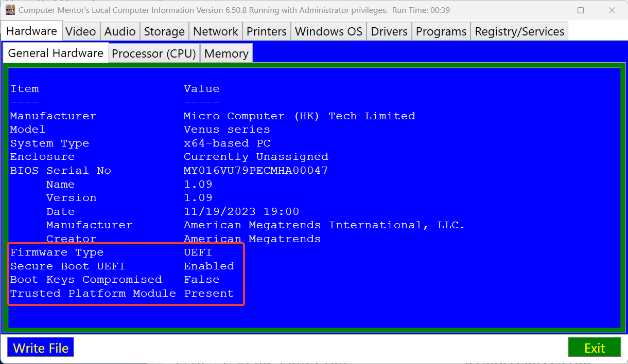Close the window with the X icon
The height and width of the screenshot is (364, 628).
[612, 10]
